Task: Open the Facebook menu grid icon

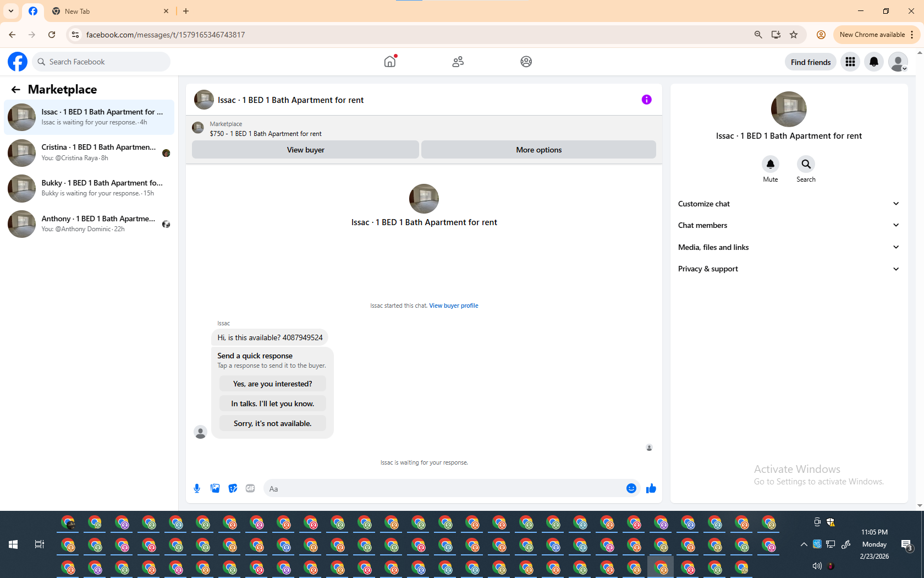Action: tap(850, 62)
